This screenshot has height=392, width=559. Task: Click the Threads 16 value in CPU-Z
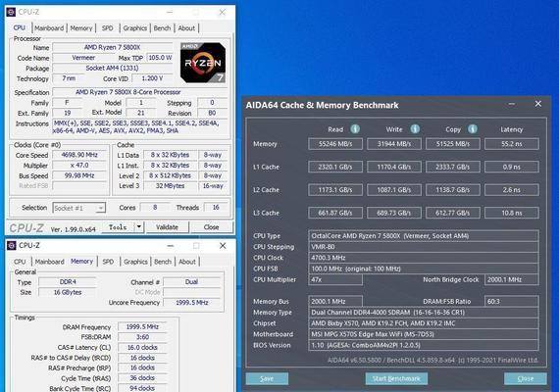(x=216, y=208)
